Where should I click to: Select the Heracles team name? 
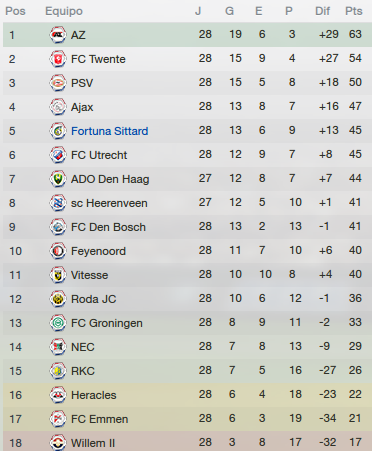94,395
